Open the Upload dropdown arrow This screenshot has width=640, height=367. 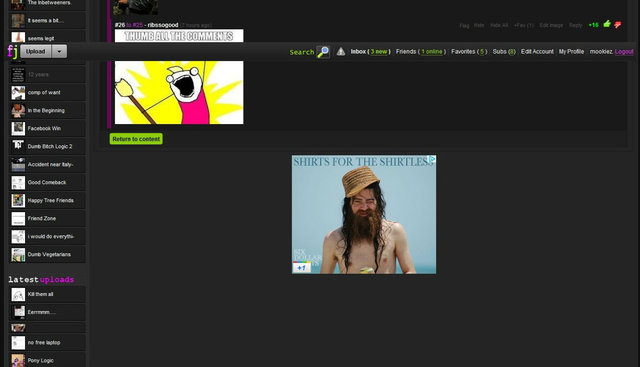(59, 51)
